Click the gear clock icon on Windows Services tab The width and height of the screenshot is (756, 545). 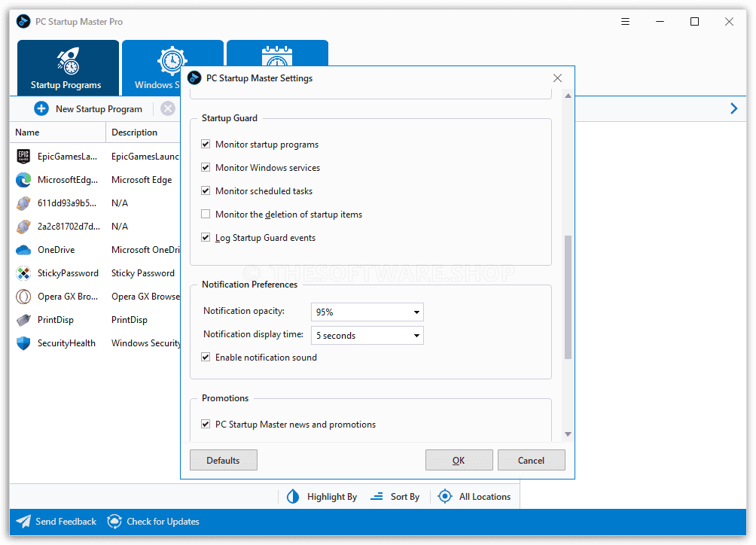point(172,61)
